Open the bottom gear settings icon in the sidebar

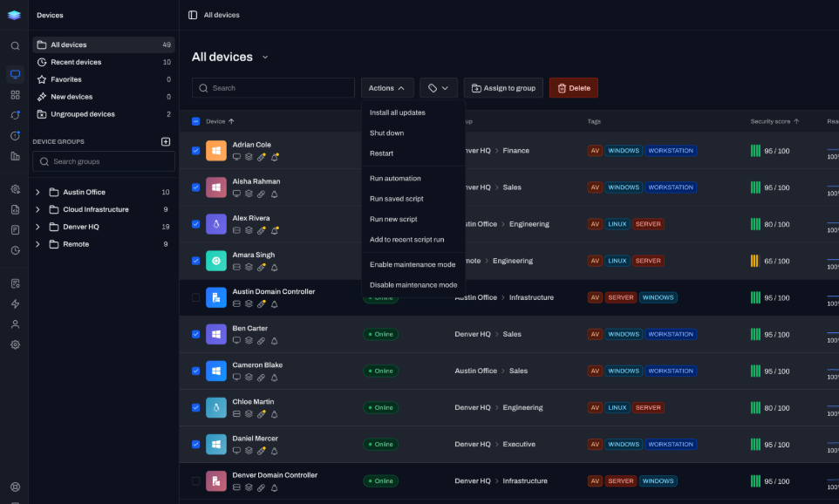(15, 344)
